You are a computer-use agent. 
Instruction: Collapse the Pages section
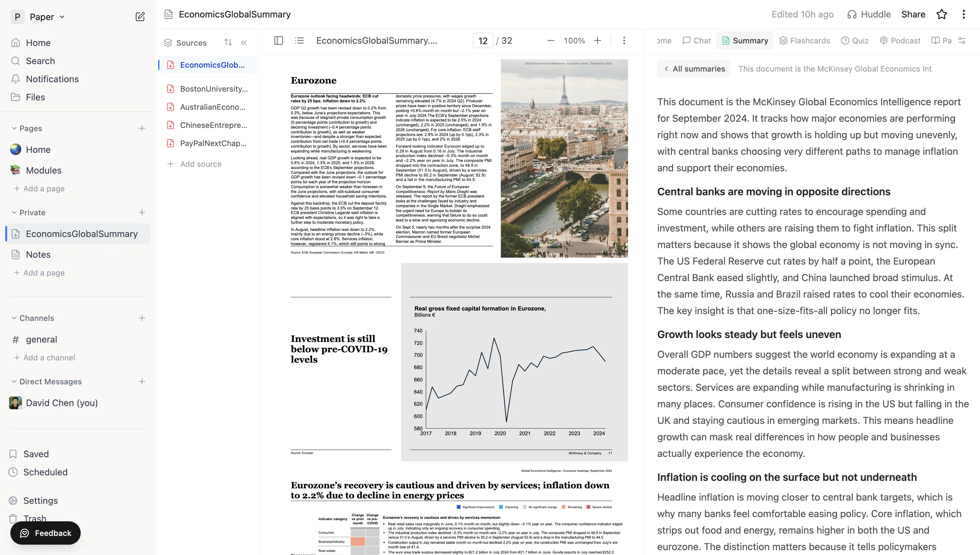pyautogui.click(x=14, y=129)
